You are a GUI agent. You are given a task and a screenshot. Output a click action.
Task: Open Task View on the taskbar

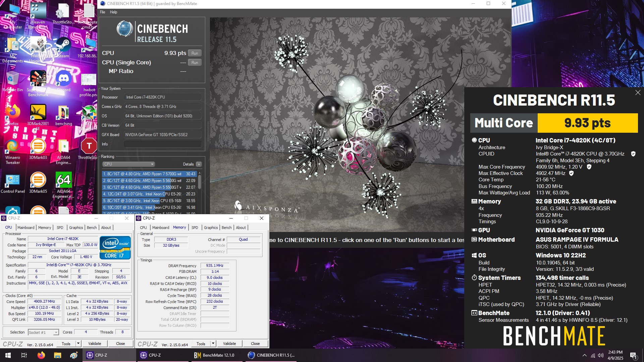(24, 355)
